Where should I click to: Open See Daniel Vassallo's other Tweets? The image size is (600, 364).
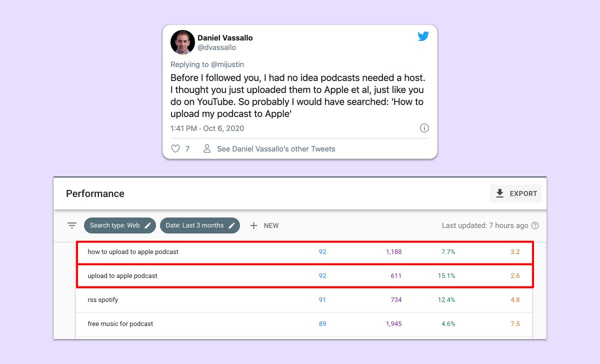(276, 149)
